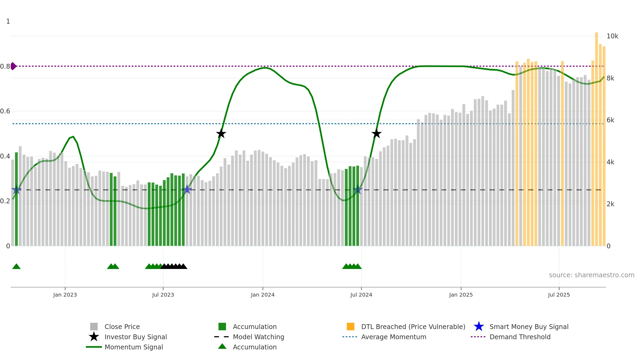Click the green Momentum Signal legend line
644x362 pixels.
coord(94,347)
